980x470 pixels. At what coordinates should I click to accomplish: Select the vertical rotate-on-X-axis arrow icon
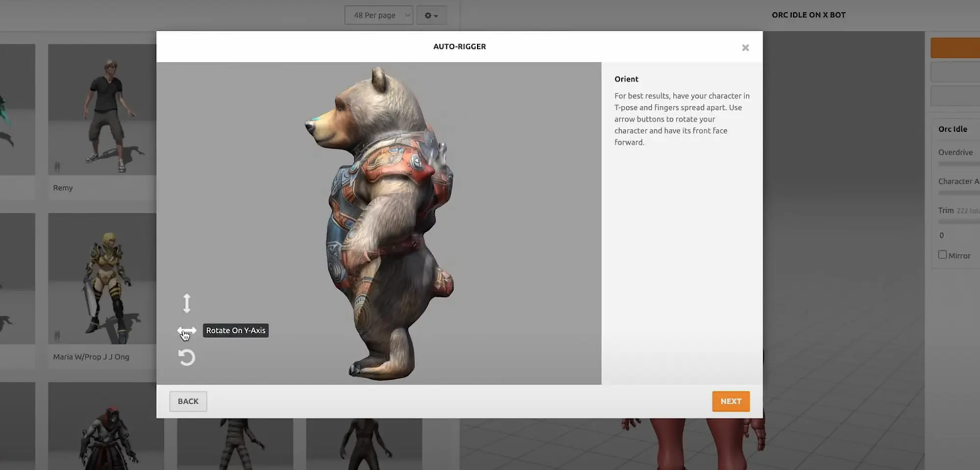click(x=187, y=303)
